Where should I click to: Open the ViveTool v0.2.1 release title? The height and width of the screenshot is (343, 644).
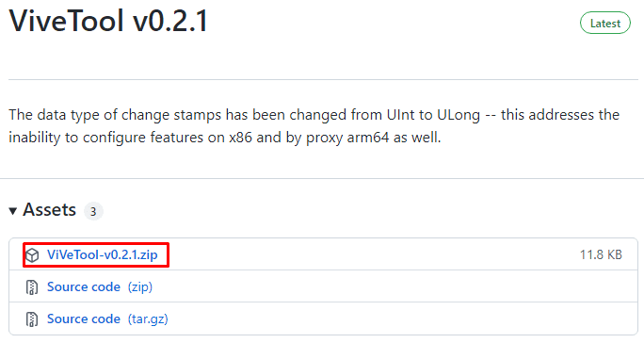tap(109, 21)
